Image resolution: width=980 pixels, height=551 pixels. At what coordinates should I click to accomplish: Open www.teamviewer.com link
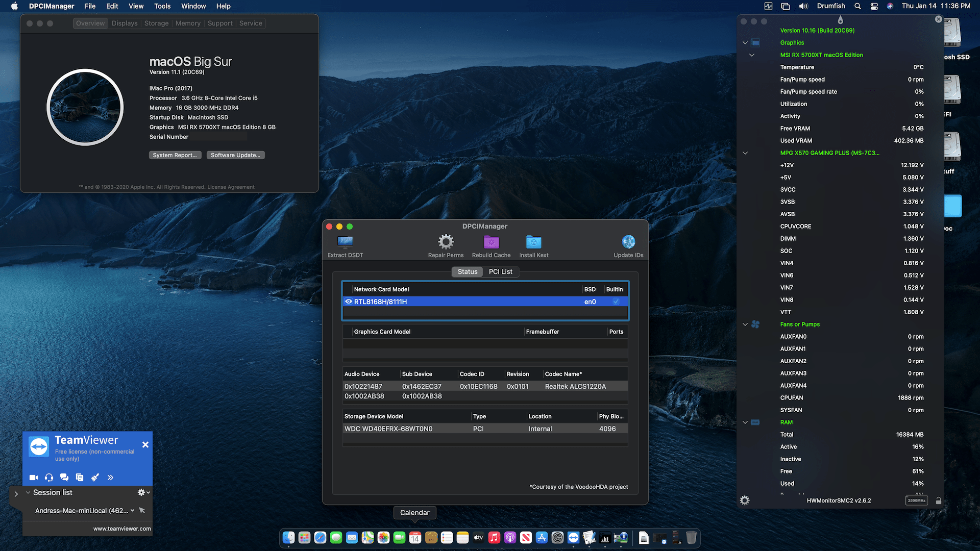coord(122,529)
